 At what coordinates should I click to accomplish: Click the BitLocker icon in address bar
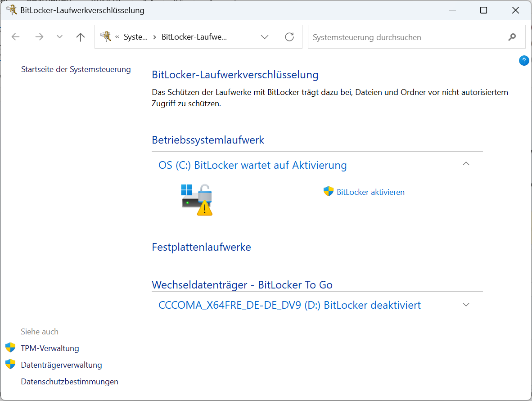105,36
